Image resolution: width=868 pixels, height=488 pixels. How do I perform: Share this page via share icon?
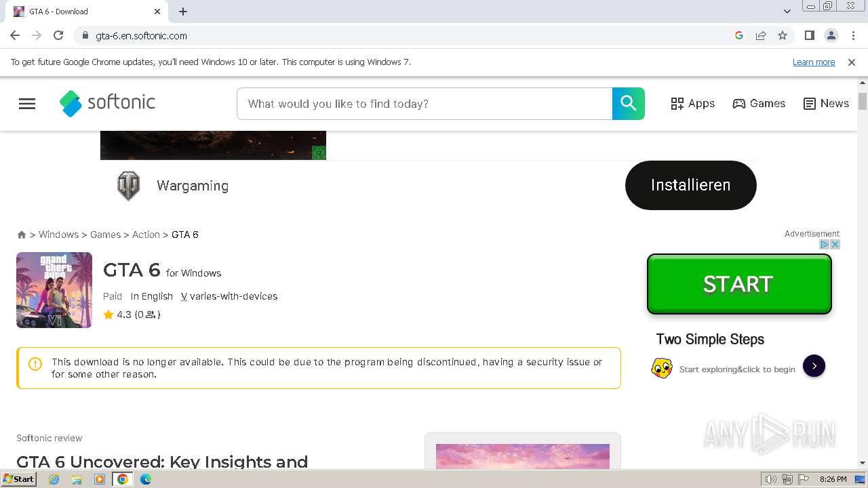[761, 35]
